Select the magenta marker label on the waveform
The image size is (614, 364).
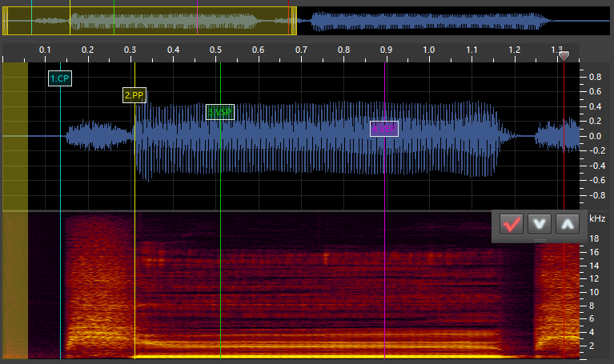(x=384, y=128)
